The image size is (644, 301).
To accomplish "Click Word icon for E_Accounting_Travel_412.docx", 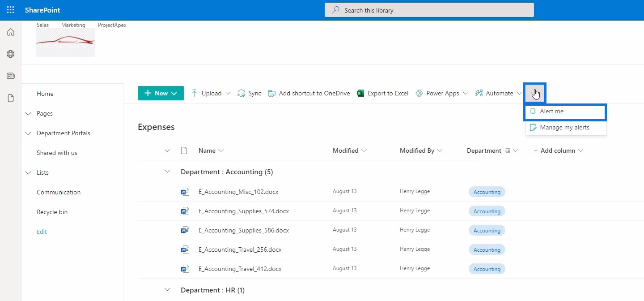I will 185,269.
